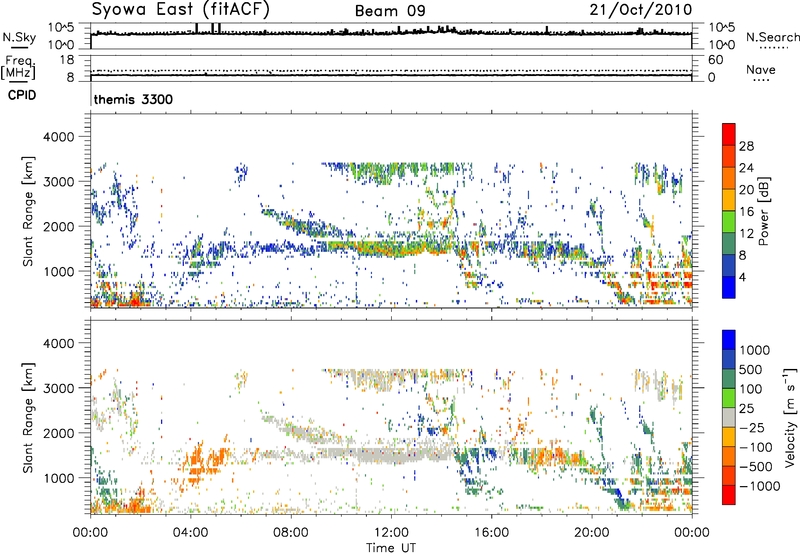Click the 'Velocity [m s-1]' colorbar title
This screenshot has width=800, height=554.
pyautogui.click(x=790, y=417)
